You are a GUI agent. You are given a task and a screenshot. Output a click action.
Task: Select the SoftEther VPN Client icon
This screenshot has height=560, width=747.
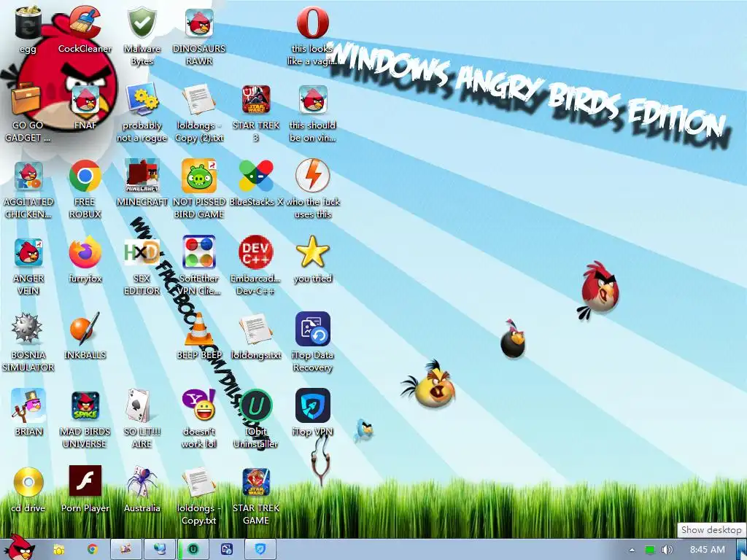click(199, 252)
